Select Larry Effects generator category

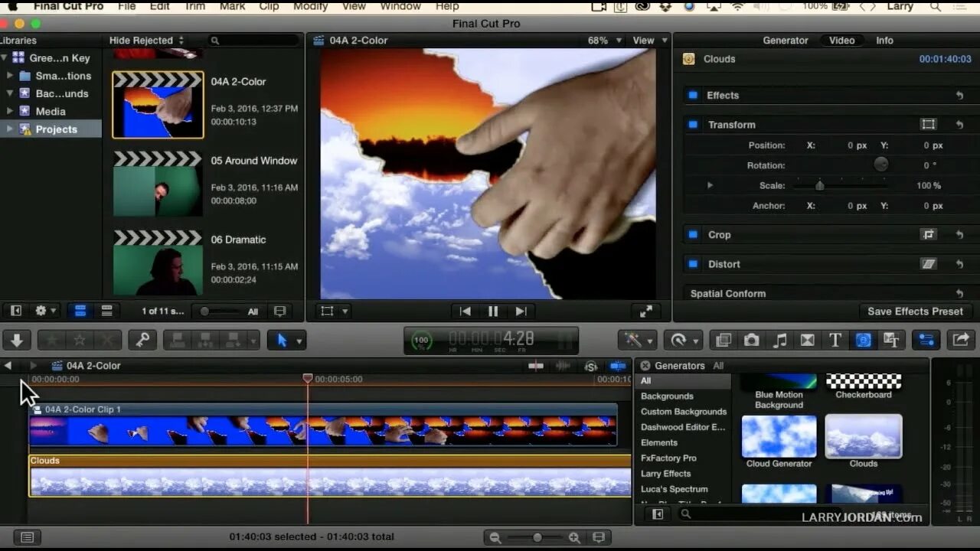coord(665,474)
